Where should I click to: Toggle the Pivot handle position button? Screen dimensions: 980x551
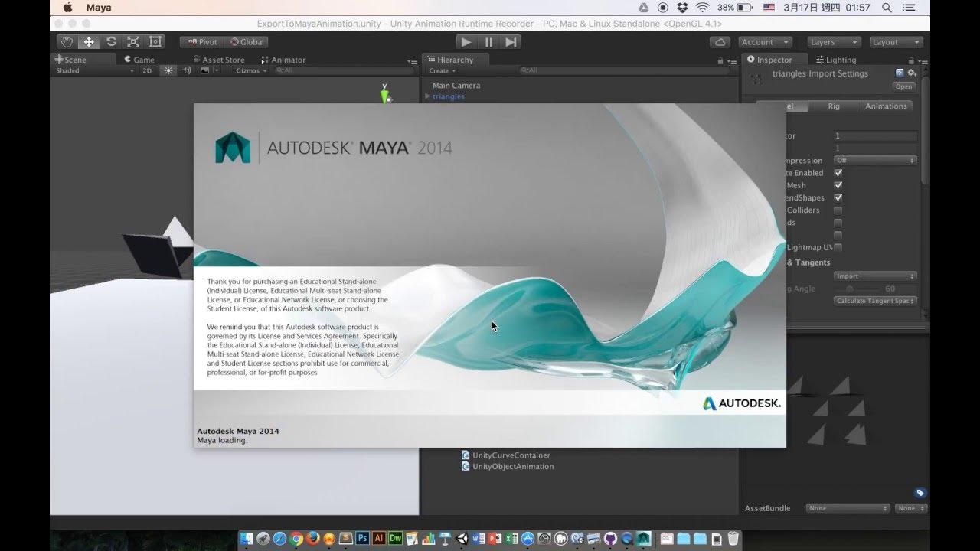203,42
